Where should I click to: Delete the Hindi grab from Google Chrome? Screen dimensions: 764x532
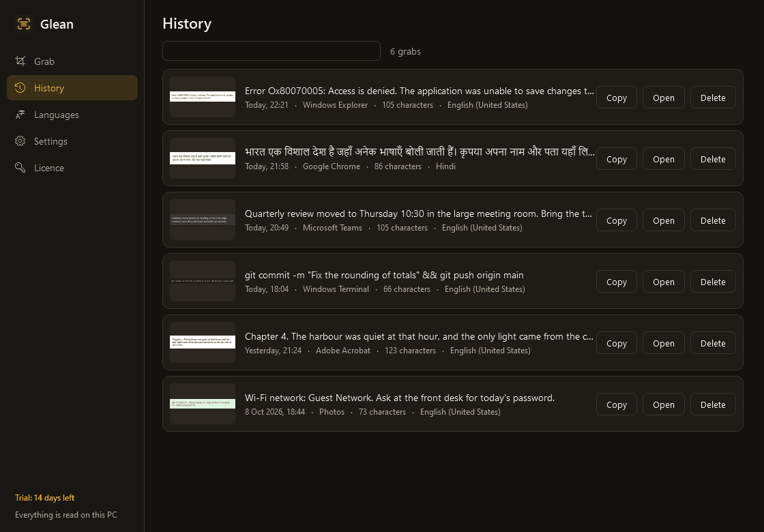(x=713, y=159)
